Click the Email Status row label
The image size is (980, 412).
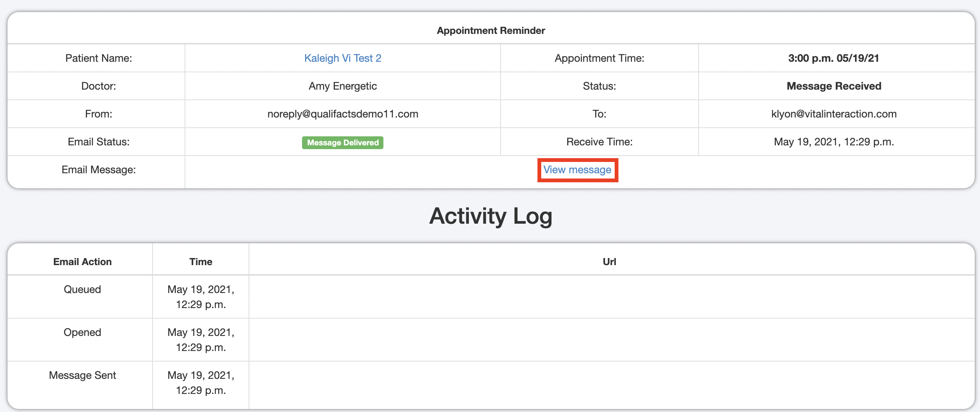99,142
